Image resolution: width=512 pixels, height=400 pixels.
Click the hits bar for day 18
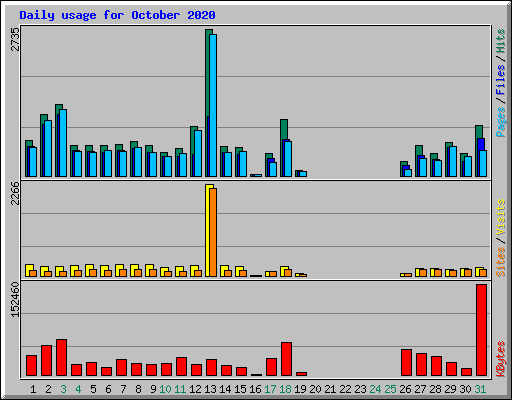[284, 129]
